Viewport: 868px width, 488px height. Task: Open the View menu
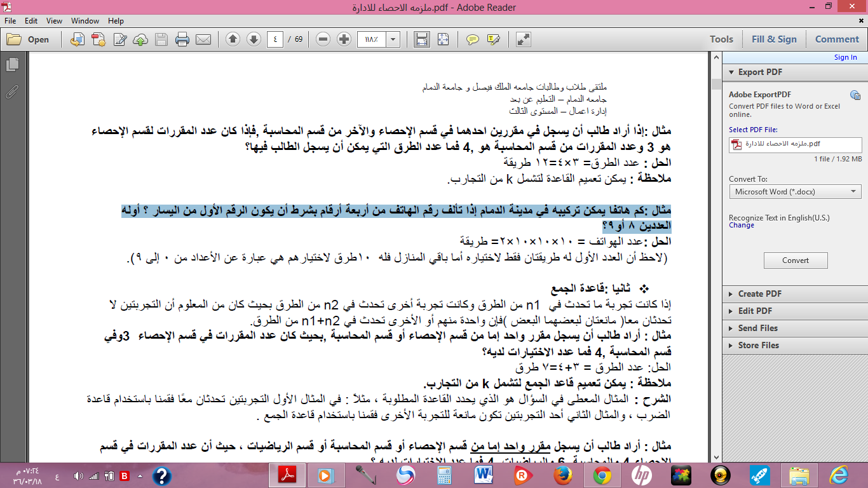[55, 21]
